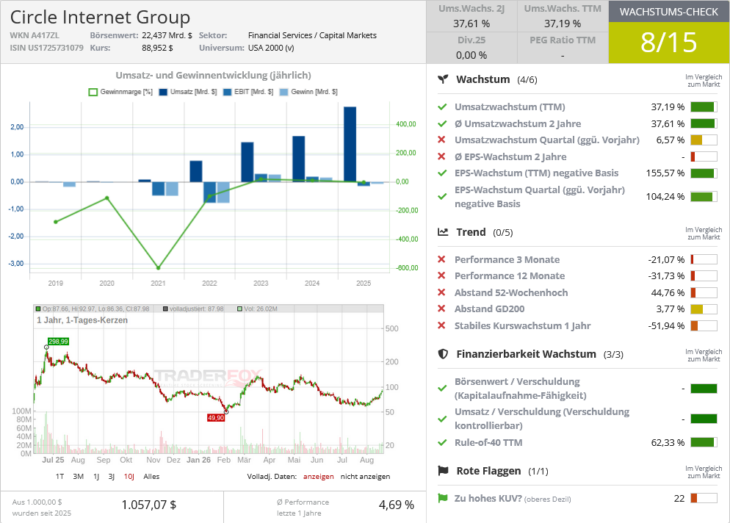Click the 1.057,07 $ result value
This screenshot has height=523, width=730.
tap(149, 505)
